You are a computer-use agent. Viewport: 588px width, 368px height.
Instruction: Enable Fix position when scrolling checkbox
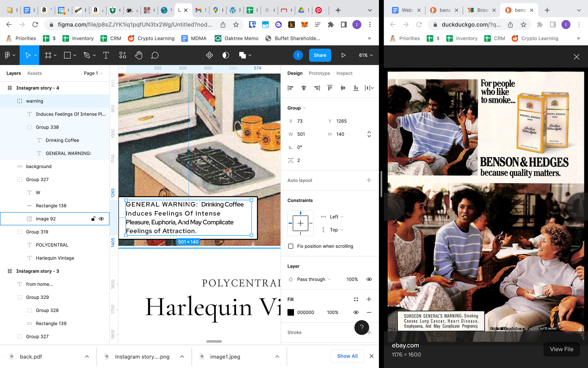point(291,246)
